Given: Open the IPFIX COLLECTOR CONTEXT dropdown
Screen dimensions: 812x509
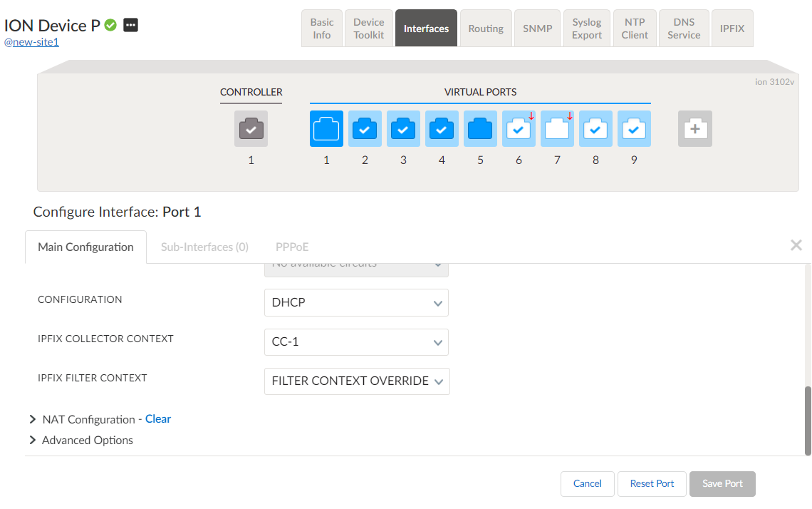Looking at the screenshot, I should pyautogui.click(x=356, y=341).
